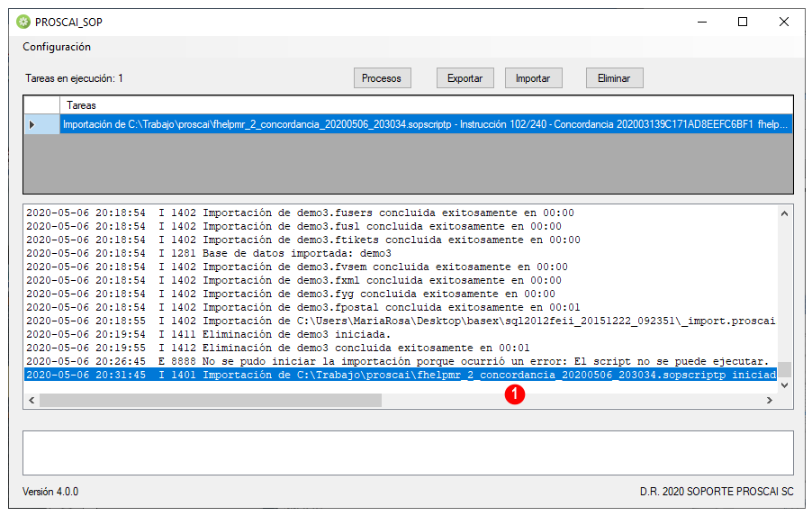Select log line with MariaRosa Desktop basex path
The width and height of the screenshot is (812, 516).
(x=401, y=321)
